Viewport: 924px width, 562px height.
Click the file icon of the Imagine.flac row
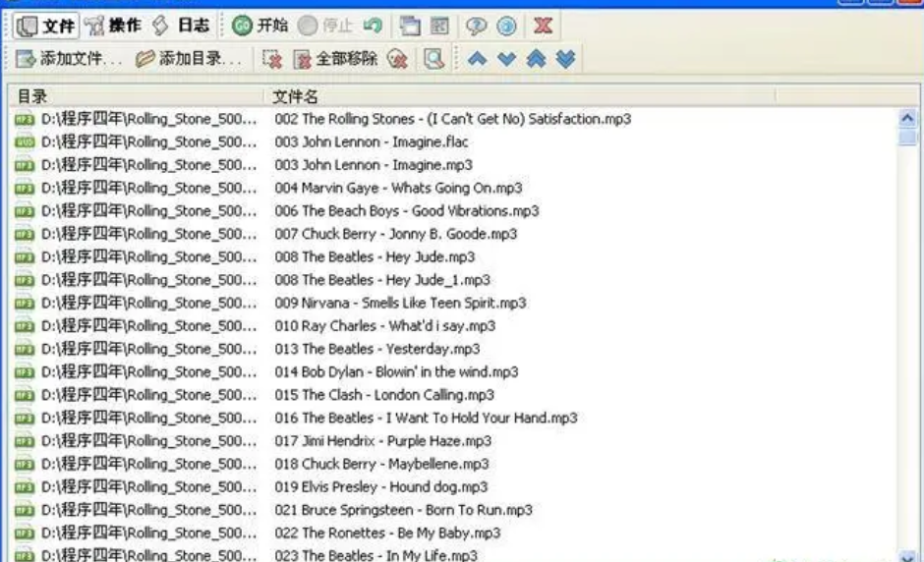click(25, 141)
